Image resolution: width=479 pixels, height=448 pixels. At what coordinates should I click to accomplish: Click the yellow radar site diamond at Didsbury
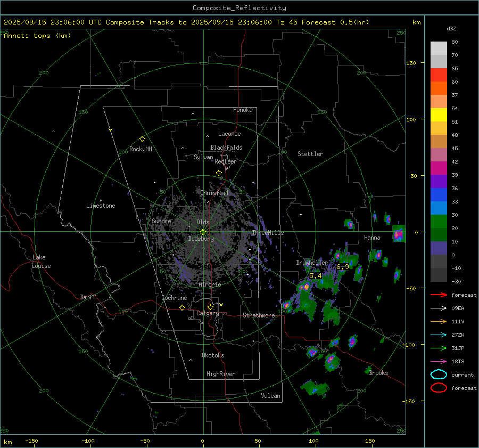pyautogui.click(x=203, y=232)
